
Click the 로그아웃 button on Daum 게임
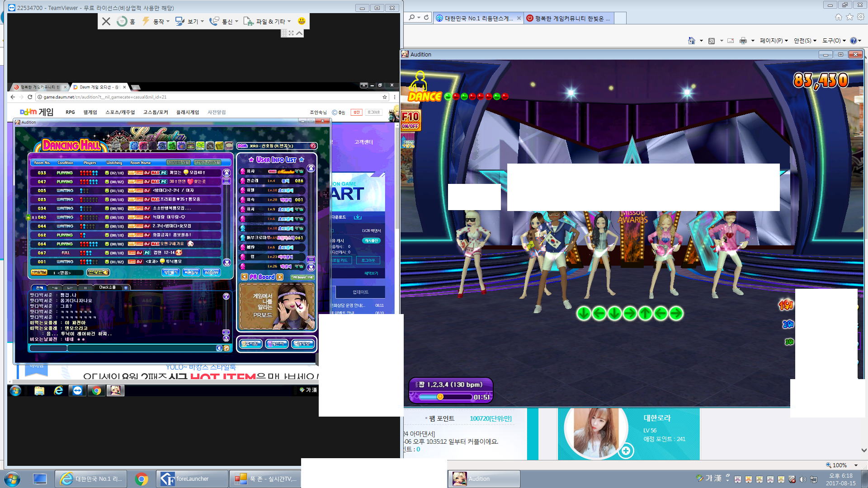(x=373, y=112)
